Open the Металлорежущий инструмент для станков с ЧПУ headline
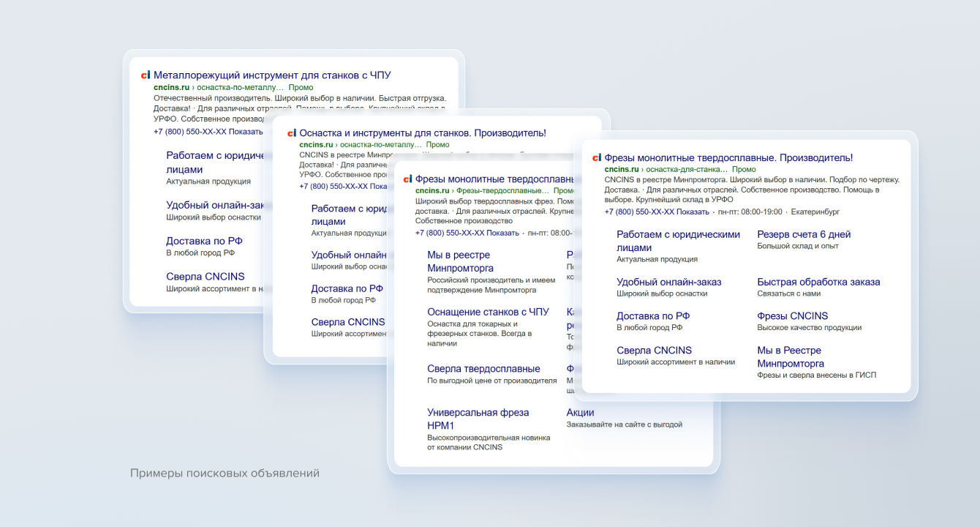Image resolution: width=980 pixels, height=527 pixels. pos(272,75)
